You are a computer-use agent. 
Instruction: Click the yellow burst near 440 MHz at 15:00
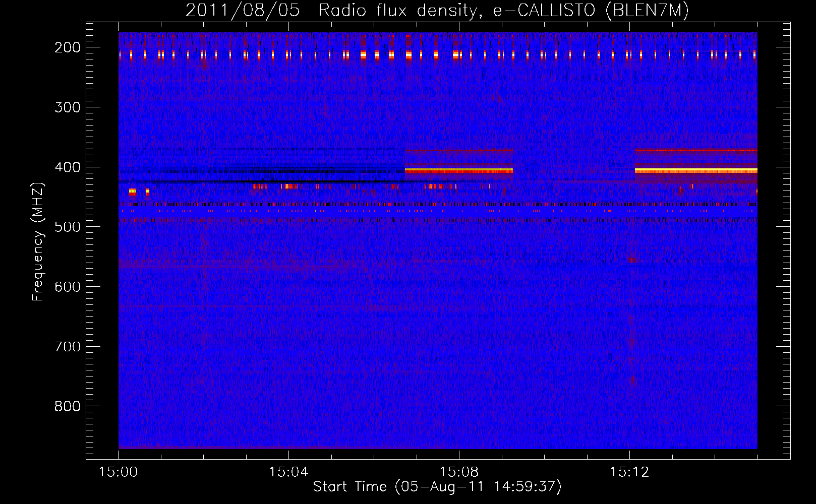(132, 192)
